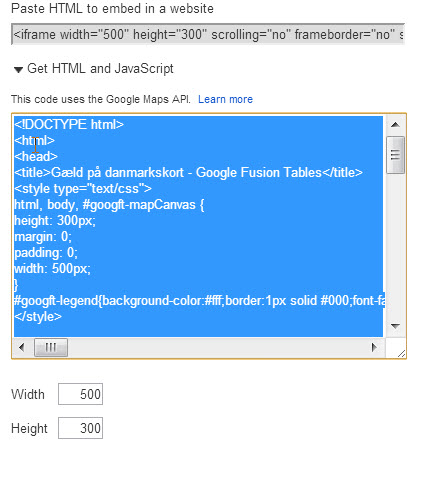Open the Learn more link

(225, 99)
